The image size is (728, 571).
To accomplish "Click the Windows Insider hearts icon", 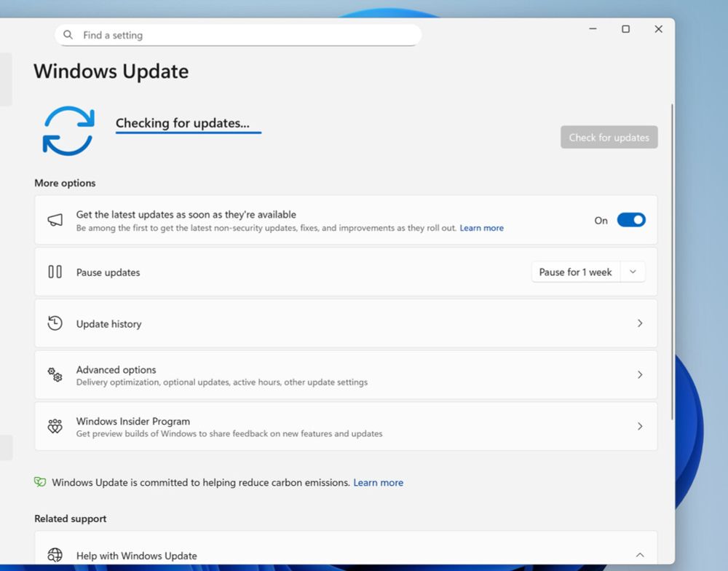I will (x=55, y=426).
